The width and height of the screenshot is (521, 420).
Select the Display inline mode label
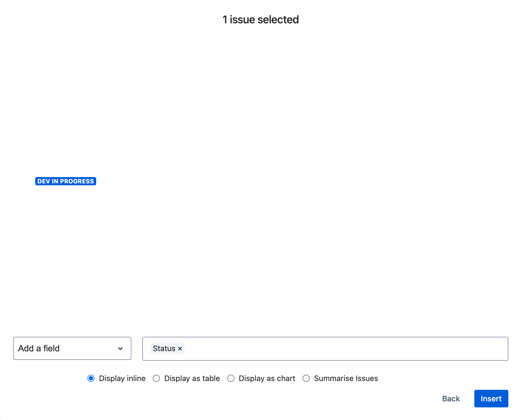(122, 378)
